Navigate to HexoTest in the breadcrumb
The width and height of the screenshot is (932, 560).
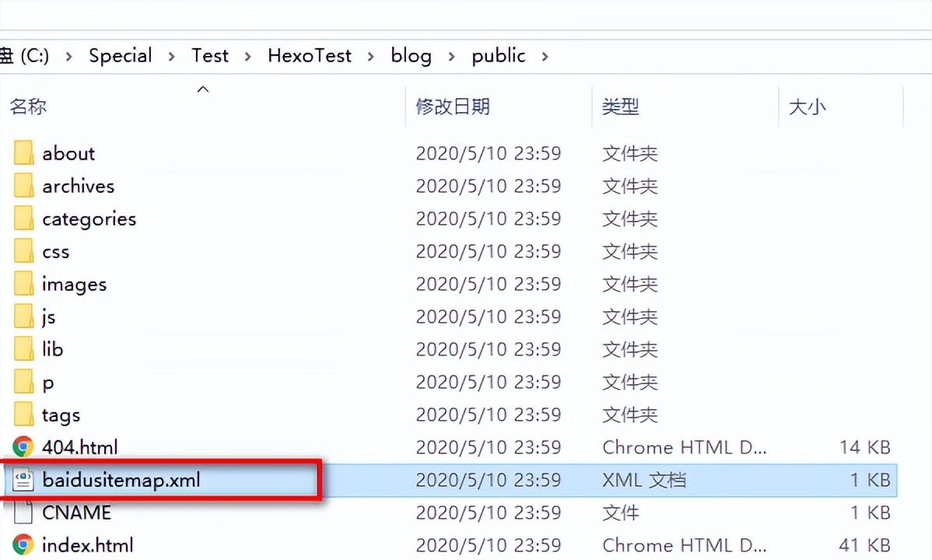point(309,55)
